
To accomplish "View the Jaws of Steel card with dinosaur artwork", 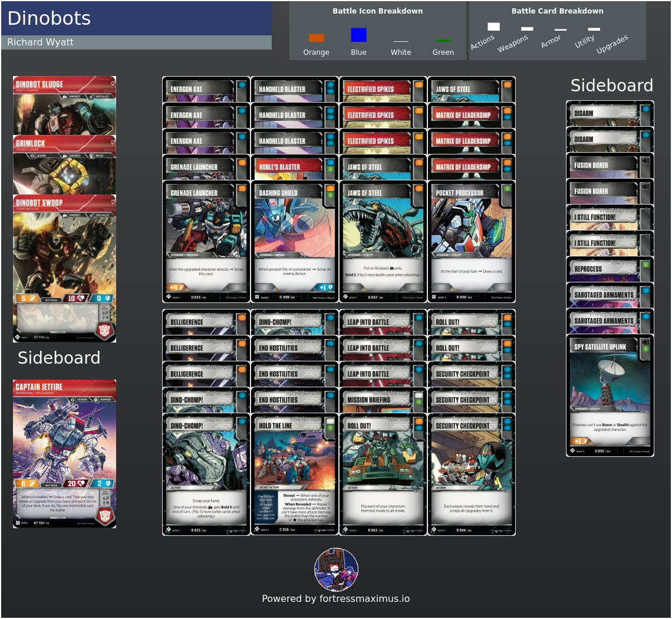I will (383, 241).
